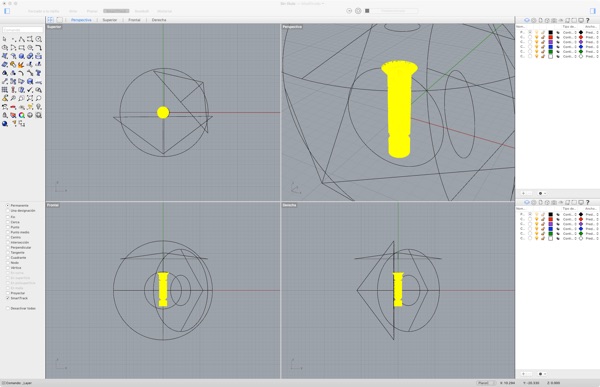Screen dimensions: 600x387
Task: Open the display monitor icon in the upper inspector
Action: click(x=581, y=20)
